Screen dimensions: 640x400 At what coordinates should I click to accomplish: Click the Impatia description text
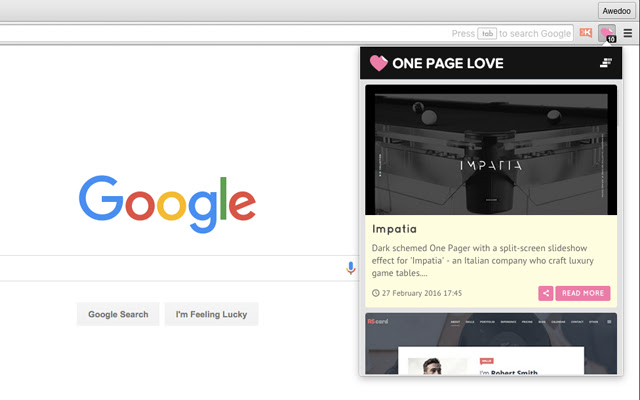482,260
